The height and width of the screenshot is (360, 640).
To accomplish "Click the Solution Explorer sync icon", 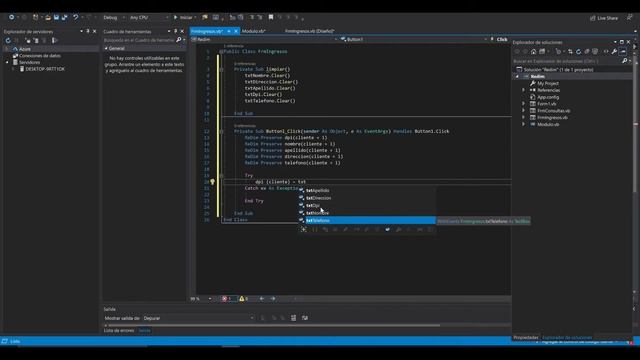I will pyautogui.click(x=570, y=52).
